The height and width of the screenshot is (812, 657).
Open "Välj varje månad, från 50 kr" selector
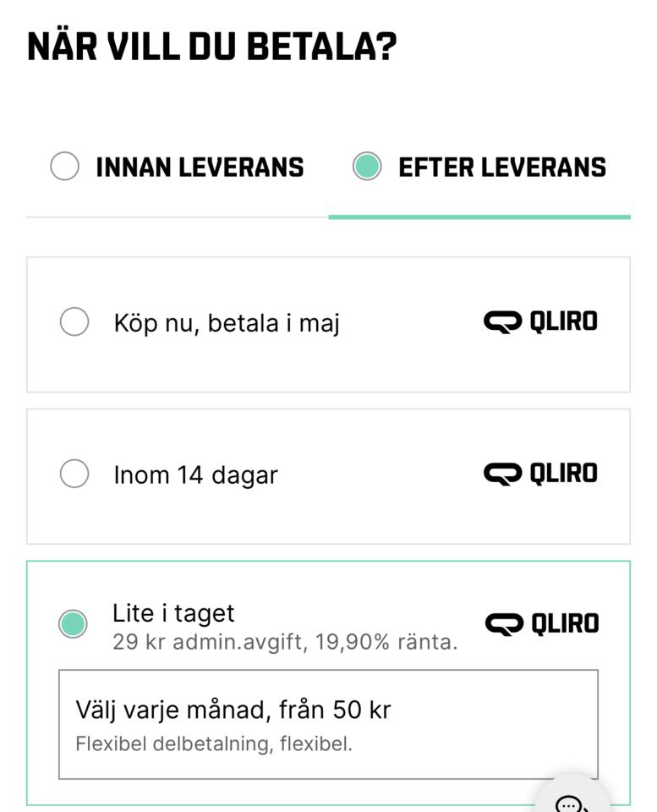[x=328, y=724]
